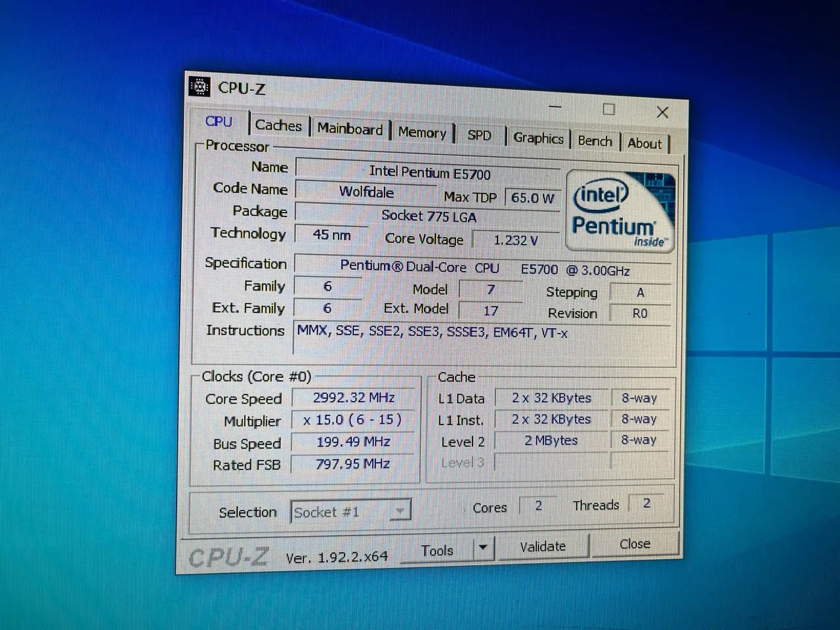
Task: Minimize the CPU-Z window
Action: [x=556, y=106]
